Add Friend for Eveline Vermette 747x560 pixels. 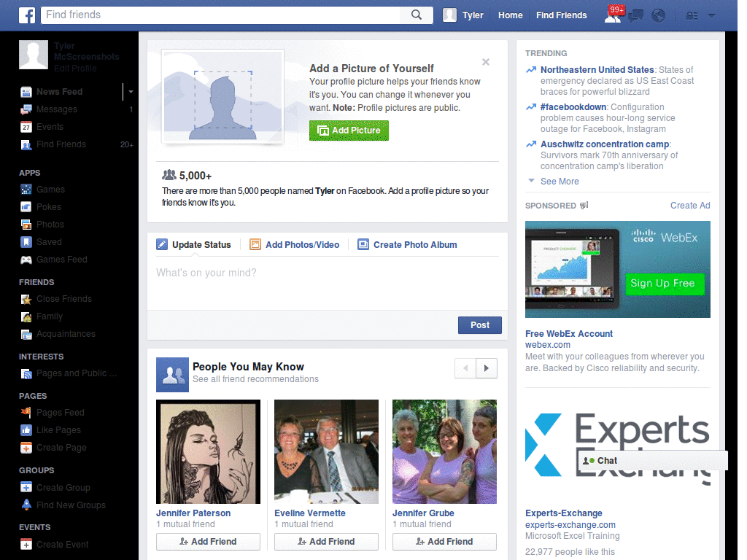click(326, 542)
